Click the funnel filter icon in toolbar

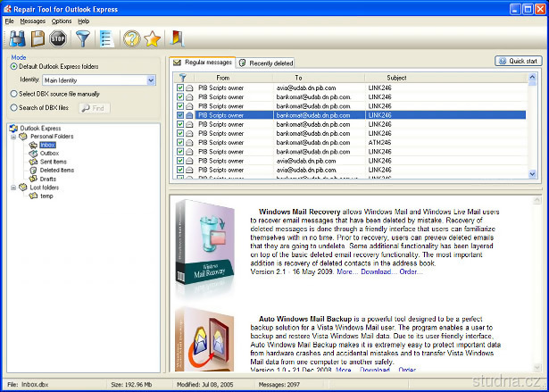82,38
